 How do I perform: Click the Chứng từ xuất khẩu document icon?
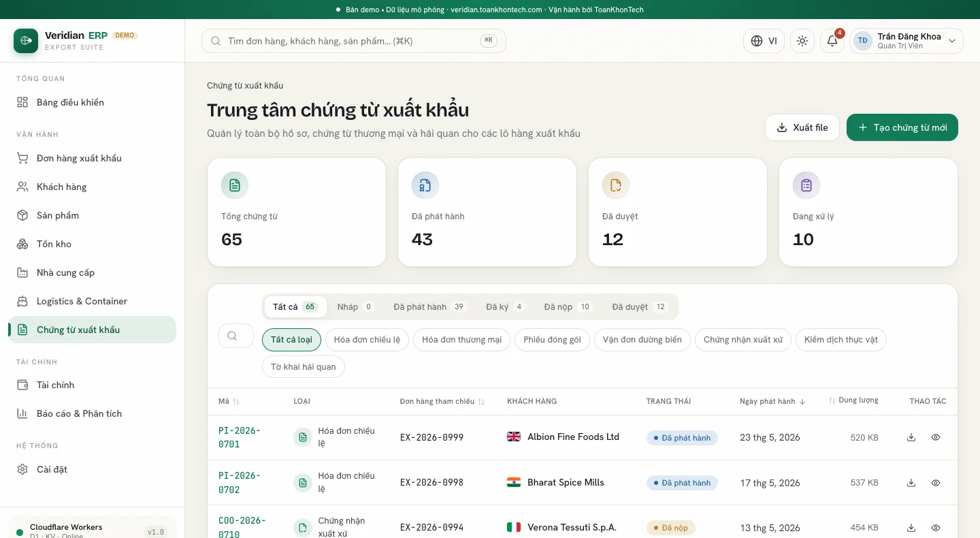[22, 330]
